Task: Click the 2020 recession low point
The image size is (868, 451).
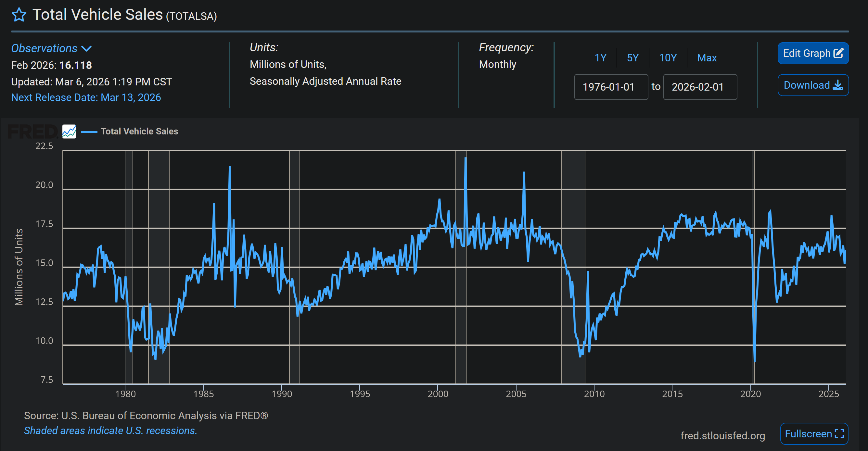Action: point(754,361)
